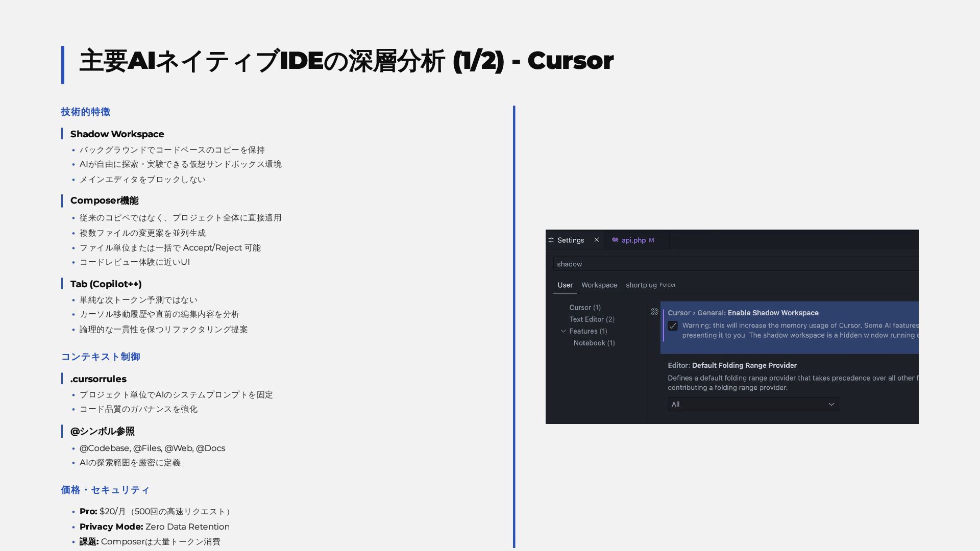Viewport: 980px width, 551px height.
Task: Click the slide title mentioning Cursor
Action: (346, 61)
